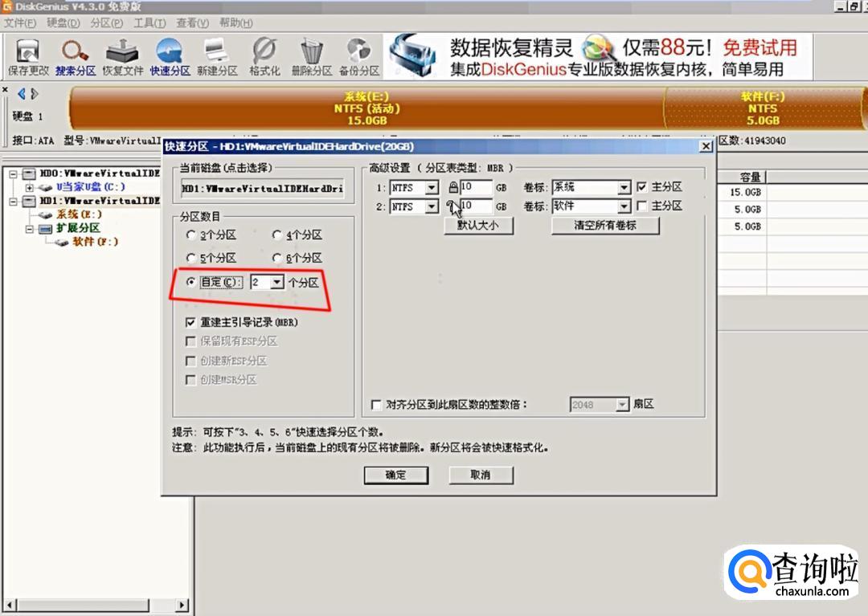Select 软件(F:) in the disk tree
Screen dimensions: 868x616
point(95,242)
